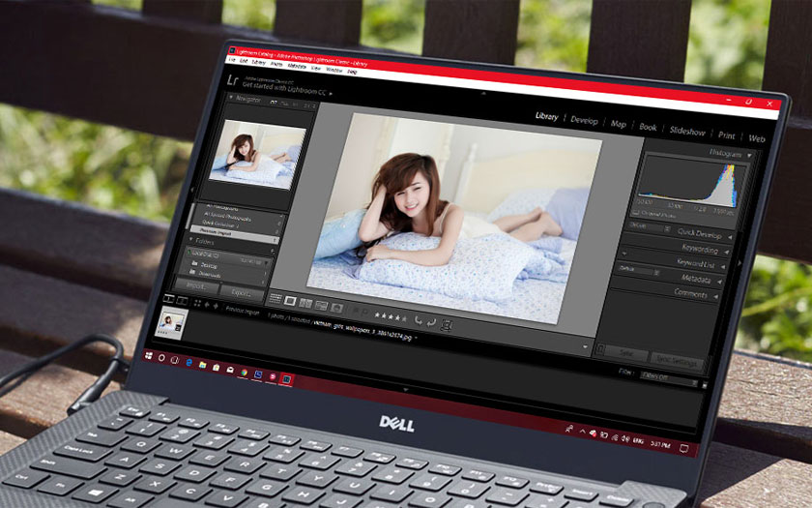
Task: Switch to Survey view
Action: [x=321, y=306]
